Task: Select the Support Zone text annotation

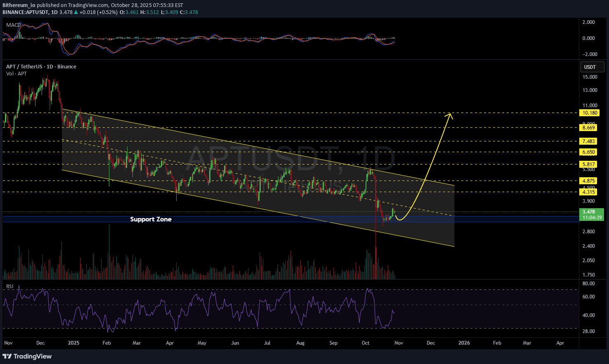Action: (x=151, y=219)
